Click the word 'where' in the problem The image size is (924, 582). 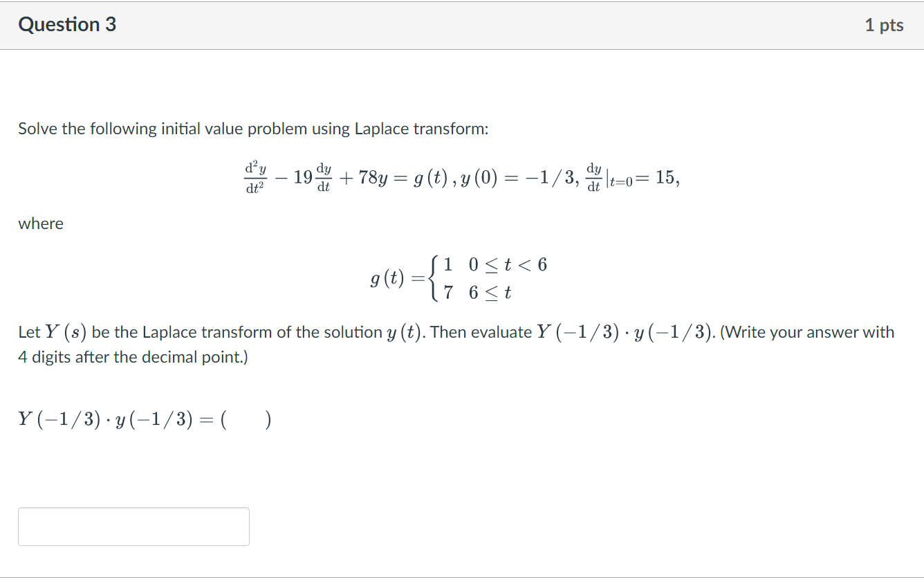pos(40,223)
